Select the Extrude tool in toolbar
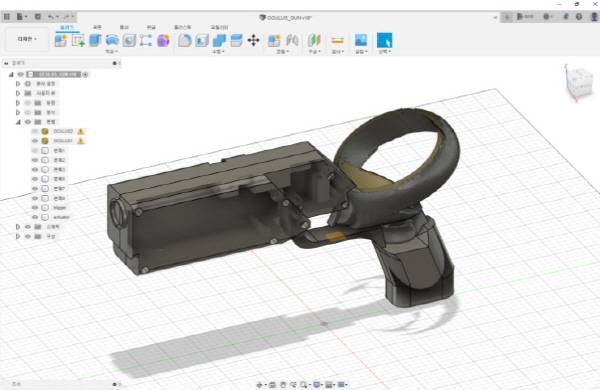This screenshot has height=390, width=600. (95, 40)
